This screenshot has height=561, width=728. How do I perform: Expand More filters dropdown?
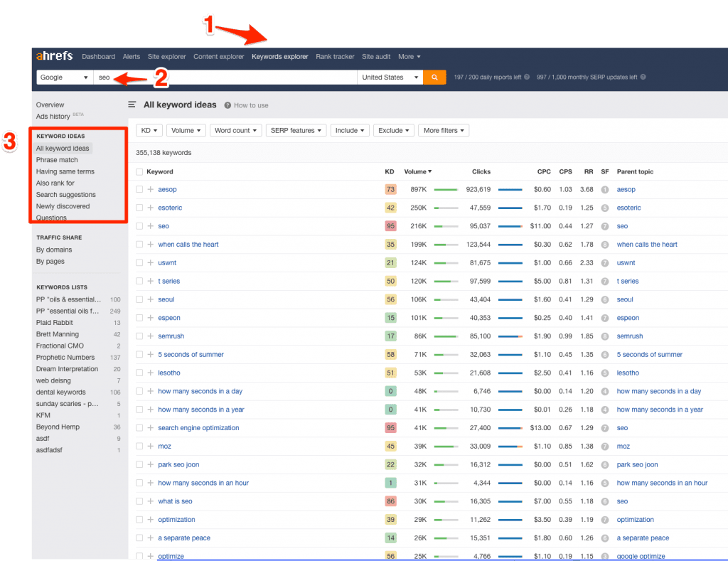444,131
